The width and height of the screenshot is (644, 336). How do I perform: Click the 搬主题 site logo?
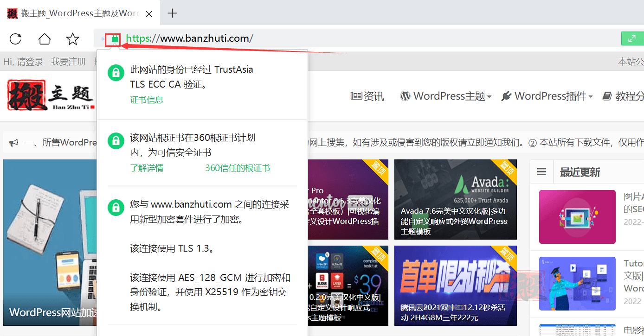click(x=51, y=95)
